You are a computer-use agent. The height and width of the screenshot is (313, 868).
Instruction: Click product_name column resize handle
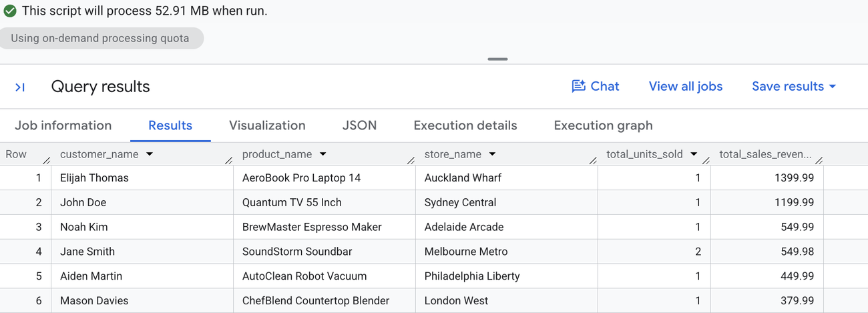coord(411,160)
